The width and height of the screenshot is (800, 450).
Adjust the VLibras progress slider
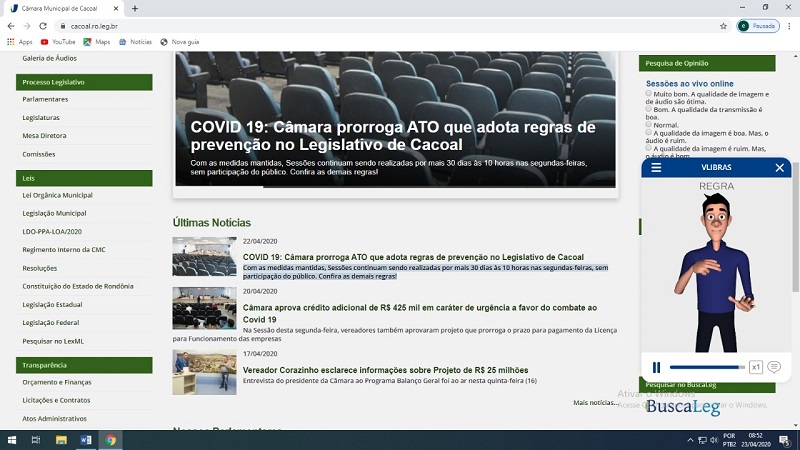point(707,367)
